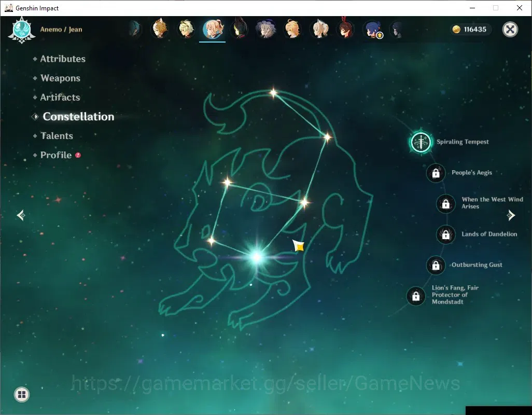Click the People's Aegis label

pyautogui.click(x=472, y=172)
